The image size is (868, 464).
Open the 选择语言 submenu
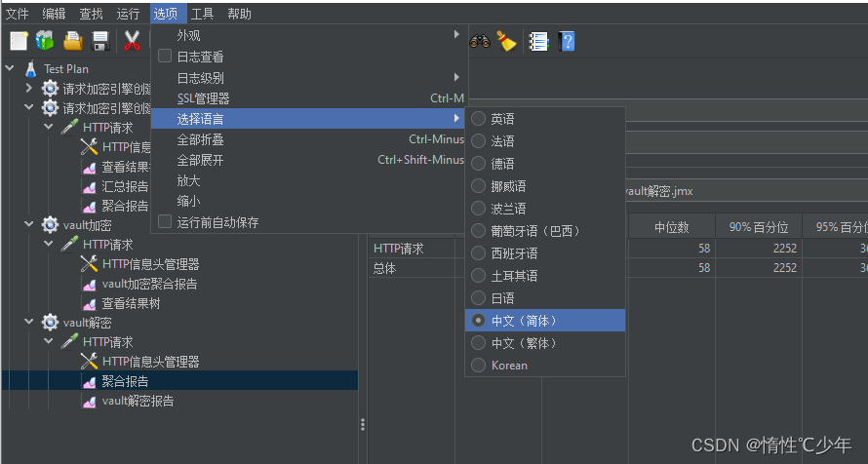[x=309, y=118]
